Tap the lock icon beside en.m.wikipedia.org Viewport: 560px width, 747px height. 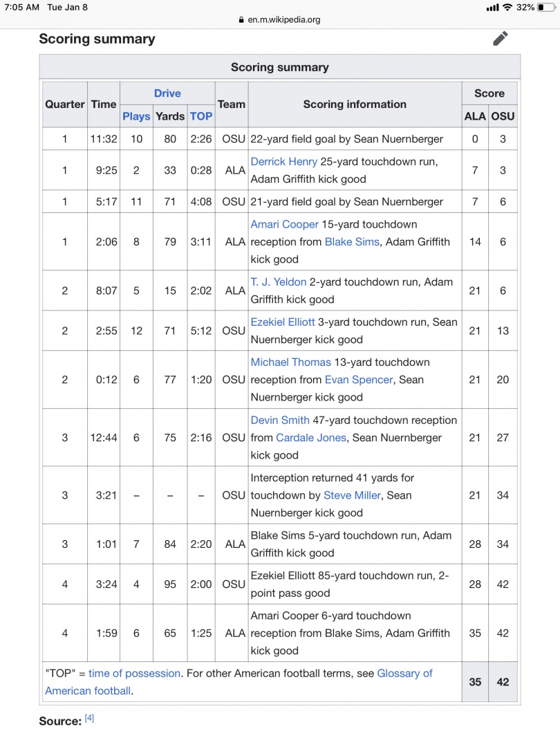pos(241,20)
